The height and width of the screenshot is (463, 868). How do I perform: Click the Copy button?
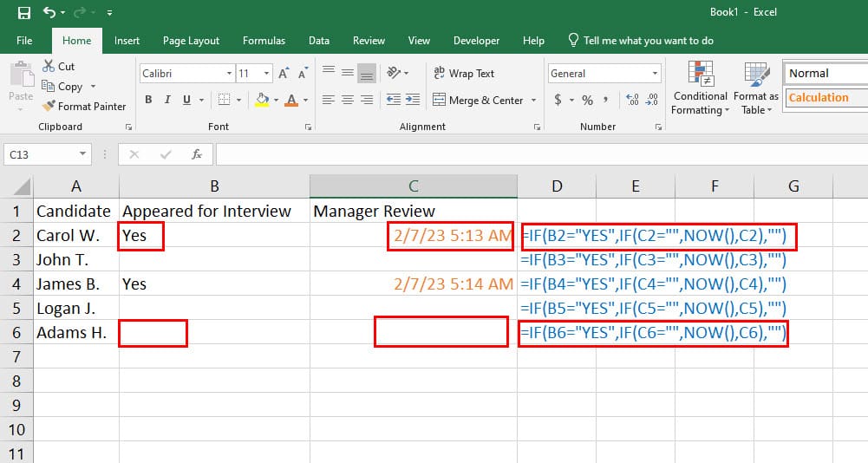[x=62, y=87]
